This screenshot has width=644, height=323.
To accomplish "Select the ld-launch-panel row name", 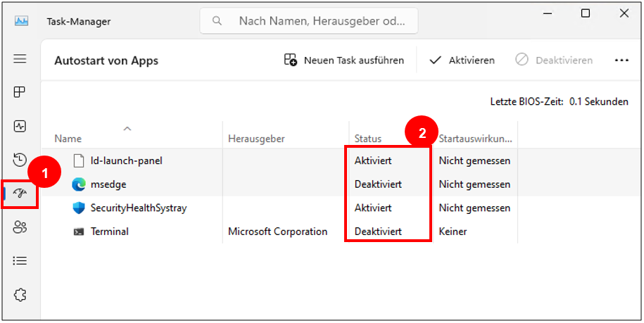I will pyautogui.click(x=127, y=160).
